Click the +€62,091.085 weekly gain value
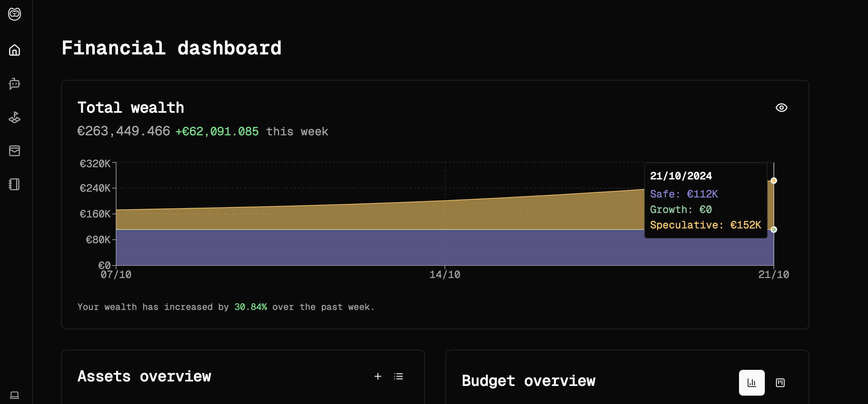Viewport: 868px width, 404px height. (x=217, y=131)
